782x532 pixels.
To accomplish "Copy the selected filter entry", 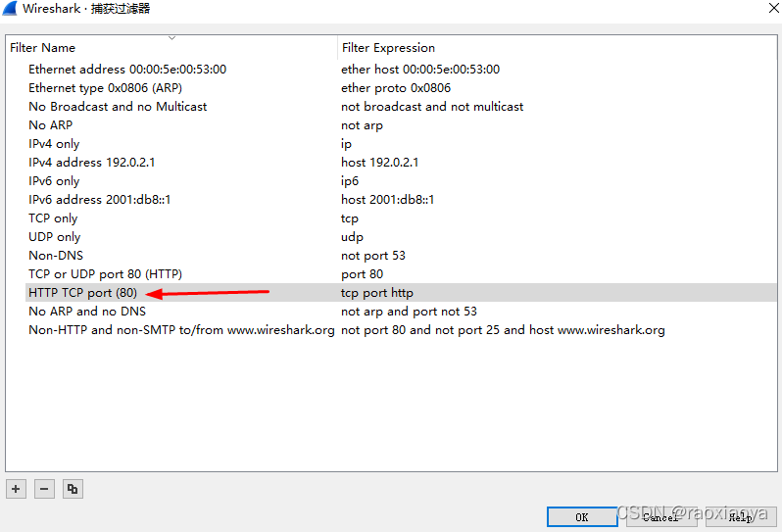I will coord(73,489).
